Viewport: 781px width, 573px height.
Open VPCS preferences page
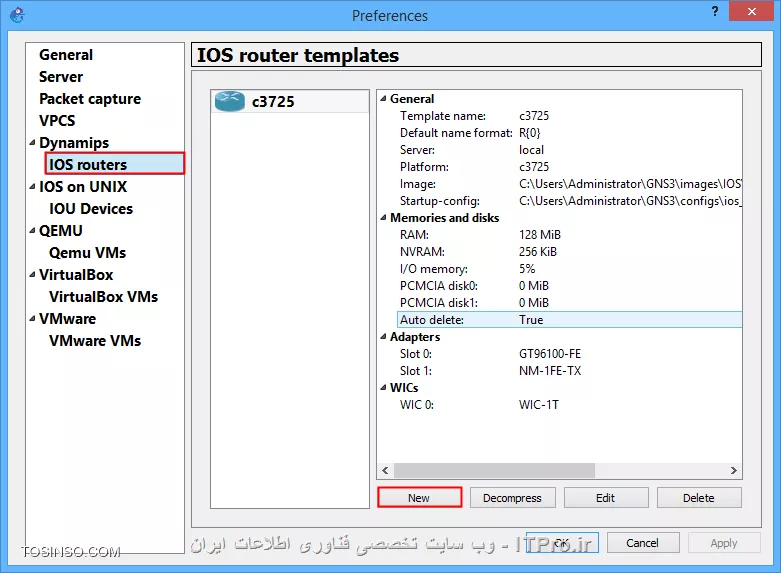click(57, 121)
